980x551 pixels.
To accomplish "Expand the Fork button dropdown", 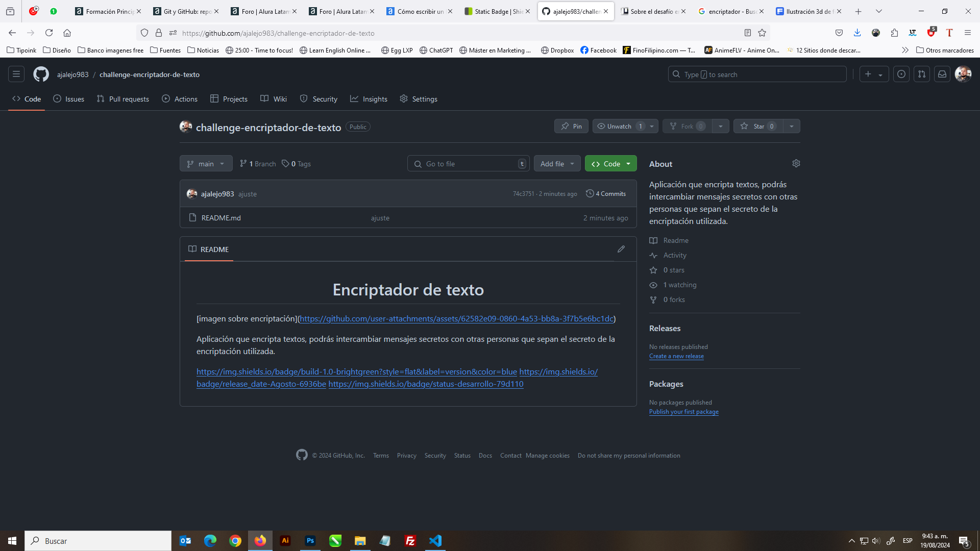I will (720, 127).
